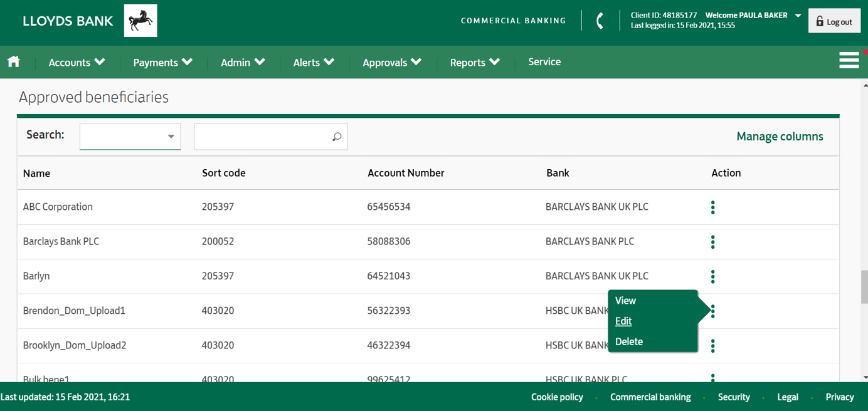This screenshot has width=868, height=411.
Task: Open action dots for Barclays Bank PLC row
Action: 713,242
